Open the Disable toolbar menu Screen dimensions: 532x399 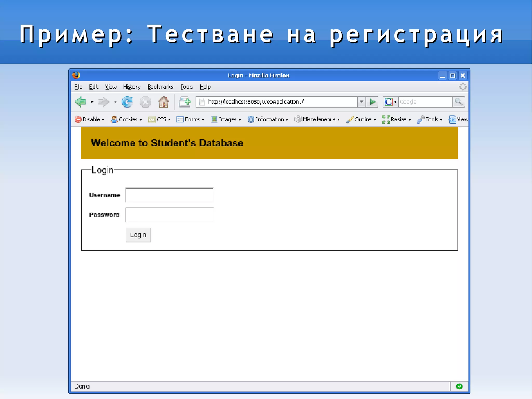tap(89, 119)
